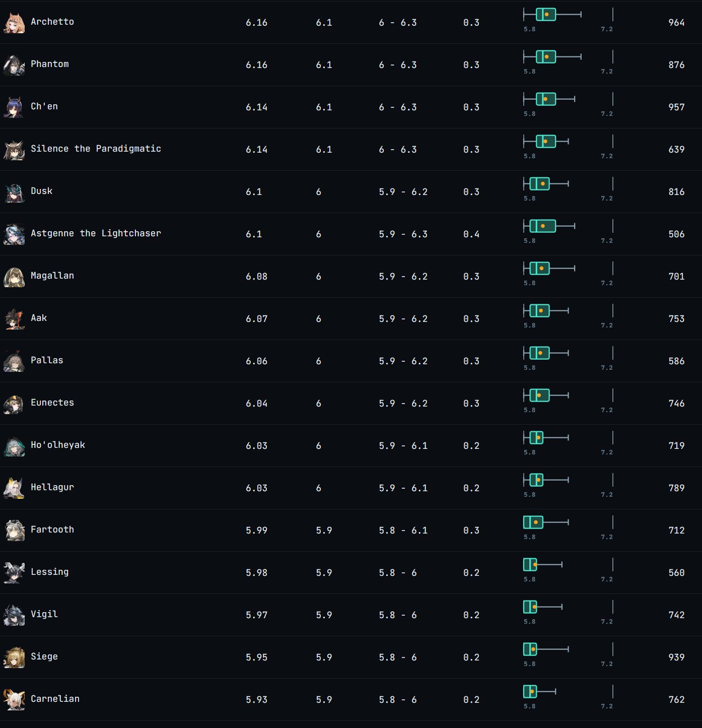
Task: Click Eunectes's average value 6.04
Action: click(256, 404)
